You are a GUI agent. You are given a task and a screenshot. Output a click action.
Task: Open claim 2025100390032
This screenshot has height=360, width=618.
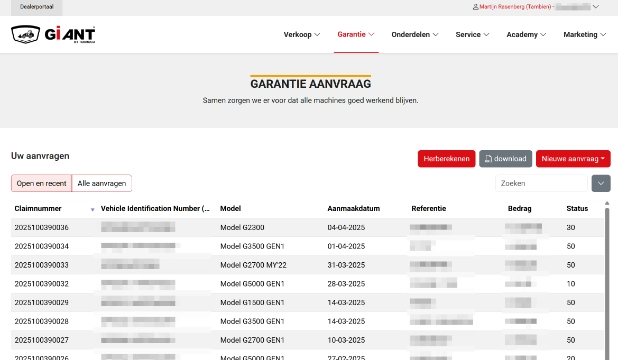[x=41, y=284]
